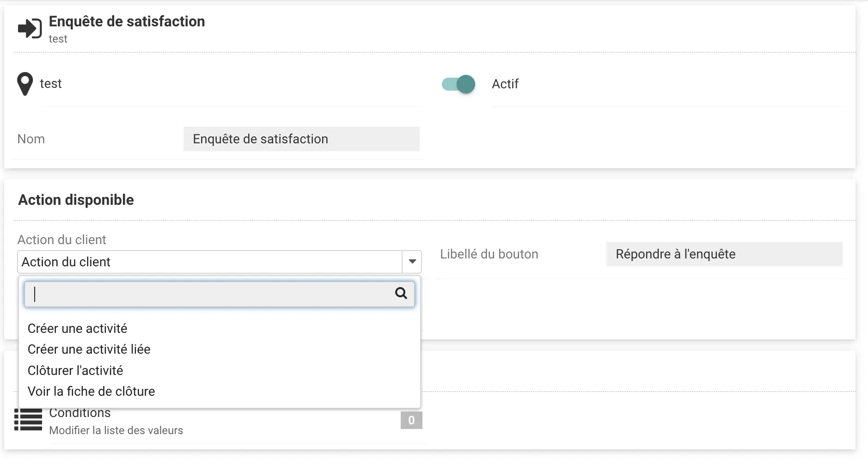Select "Créer une activité" option

coord(77,329)
